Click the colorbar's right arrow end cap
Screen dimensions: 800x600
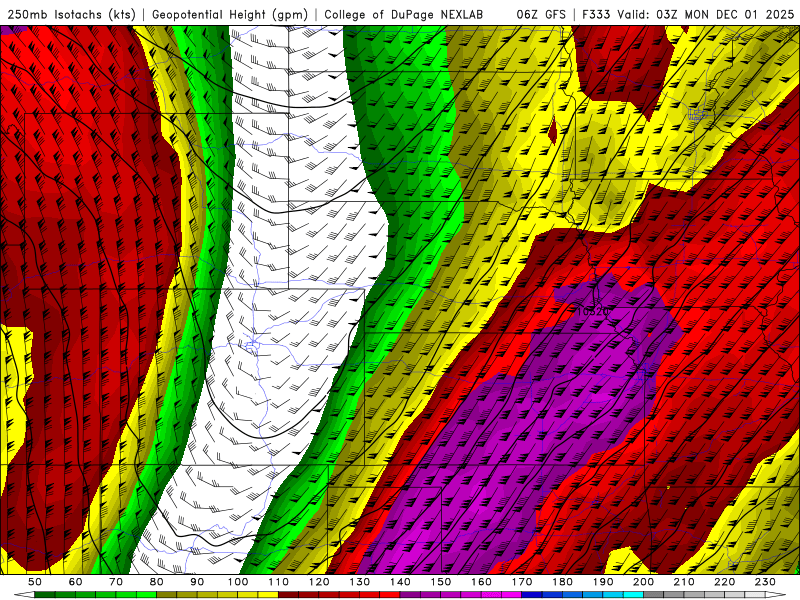click(775, 595)
